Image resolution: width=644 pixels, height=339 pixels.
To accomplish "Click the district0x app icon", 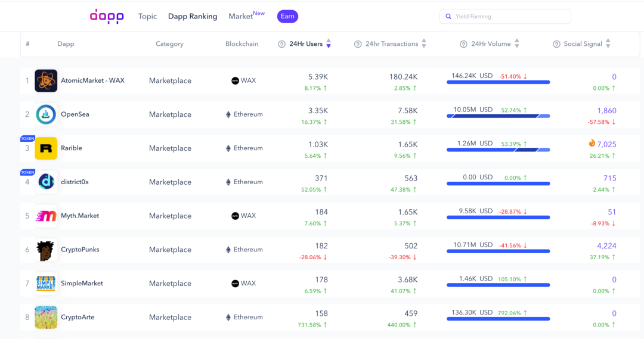I will [x=46, y=182].
